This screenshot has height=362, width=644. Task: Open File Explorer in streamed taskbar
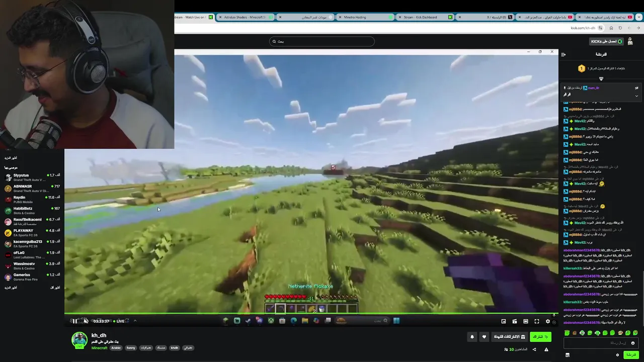(x=305, y=321)
